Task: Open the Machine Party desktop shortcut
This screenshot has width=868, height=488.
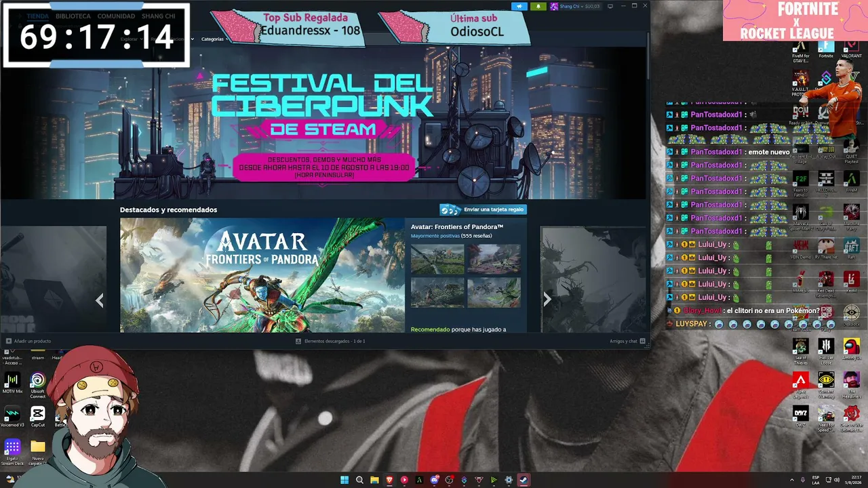Action: click(x=852, y=217)
